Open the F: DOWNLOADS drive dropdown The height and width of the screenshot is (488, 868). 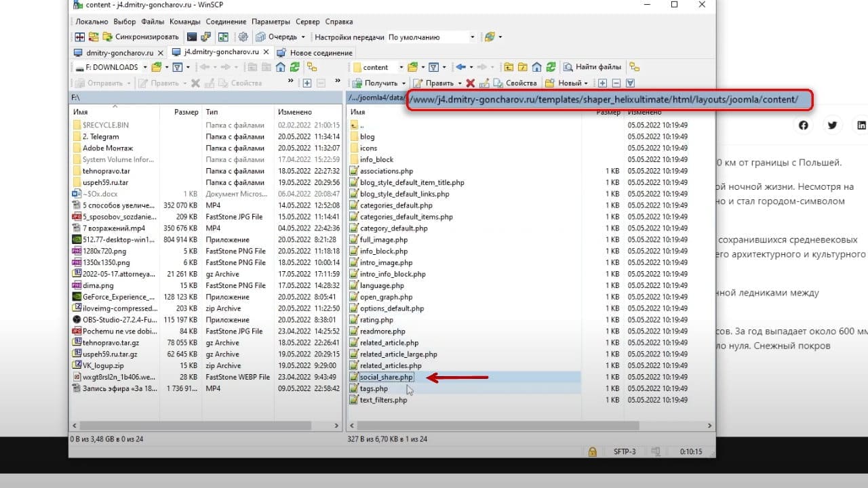click(111, 67)
